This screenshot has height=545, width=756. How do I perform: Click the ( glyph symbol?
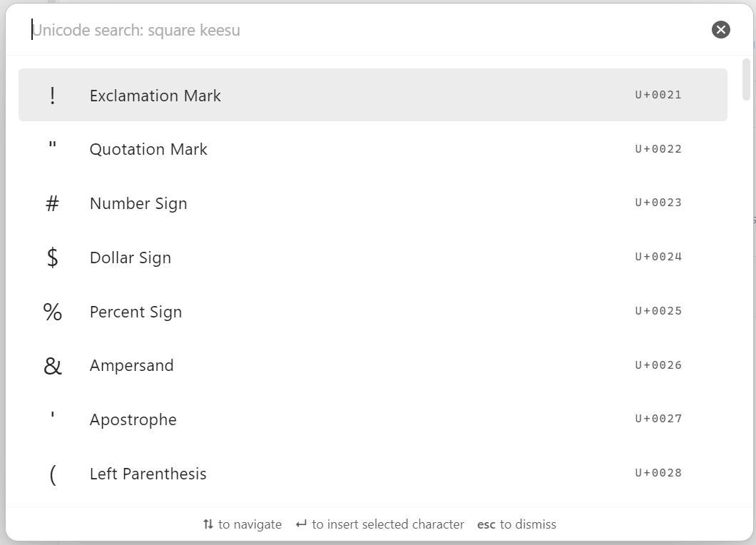click(x=53, y=474)
